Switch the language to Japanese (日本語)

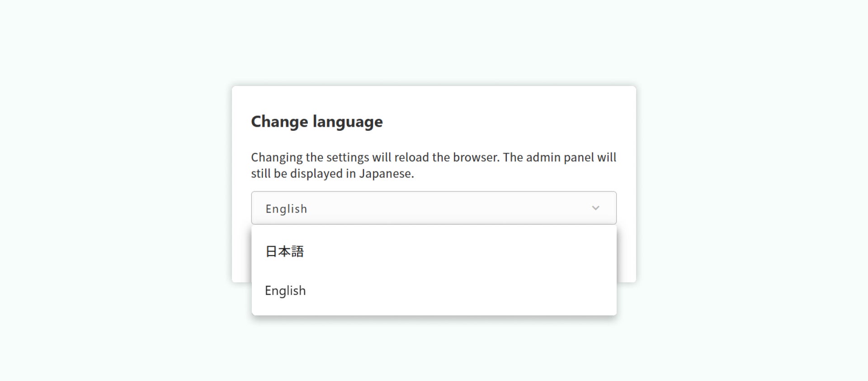[284, 252]
